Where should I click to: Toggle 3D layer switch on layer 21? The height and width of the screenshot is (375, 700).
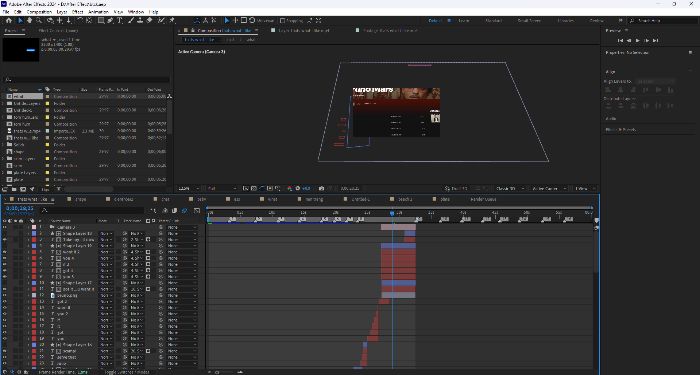[x=148, y=351]
